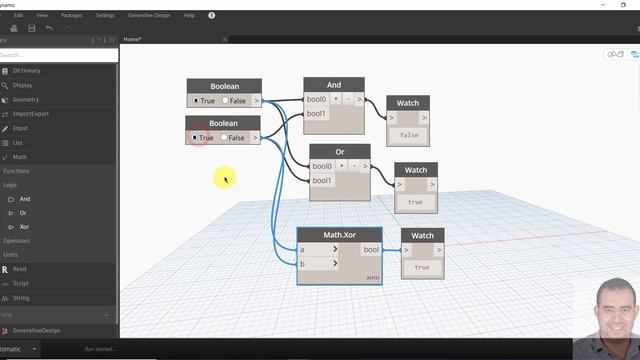Restore the window with title bar button
Image resolution: width=640 pixels, height=360 pixels.
(623, 5)
